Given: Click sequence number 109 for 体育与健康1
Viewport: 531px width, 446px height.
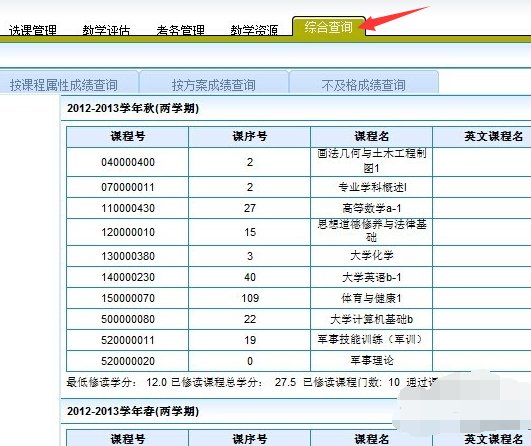Looking at the screenshot, I should click(x=250, y=298).
